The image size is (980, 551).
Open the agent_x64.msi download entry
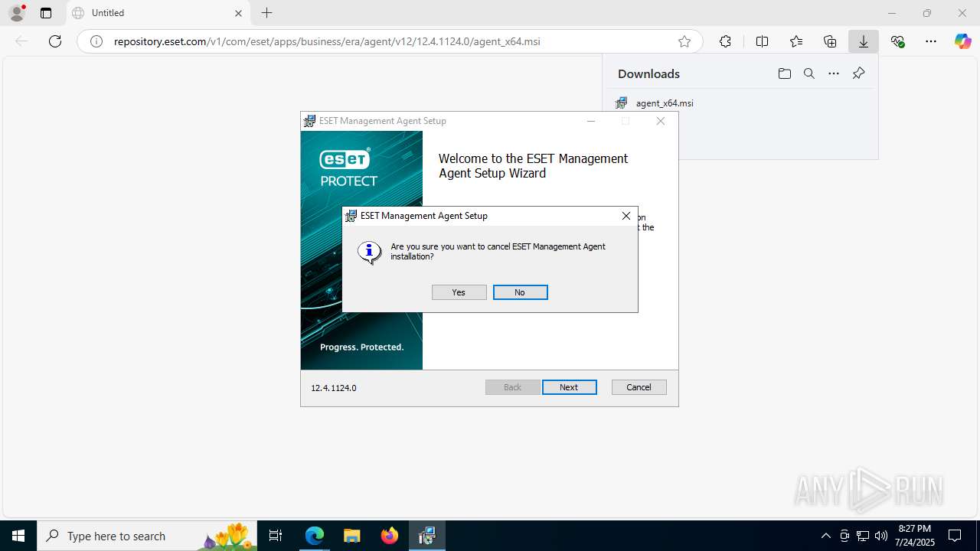click(x=665, y=103)
